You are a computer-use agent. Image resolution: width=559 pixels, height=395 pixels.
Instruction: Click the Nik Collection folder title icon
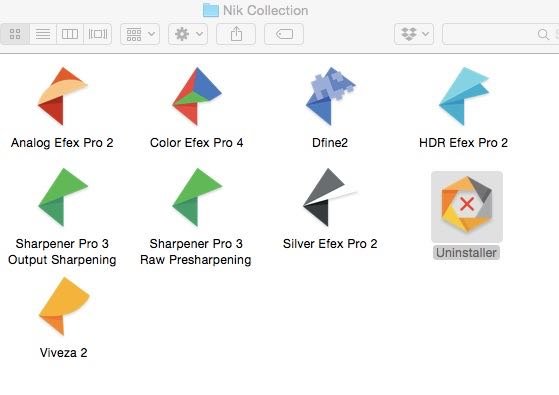211,10
